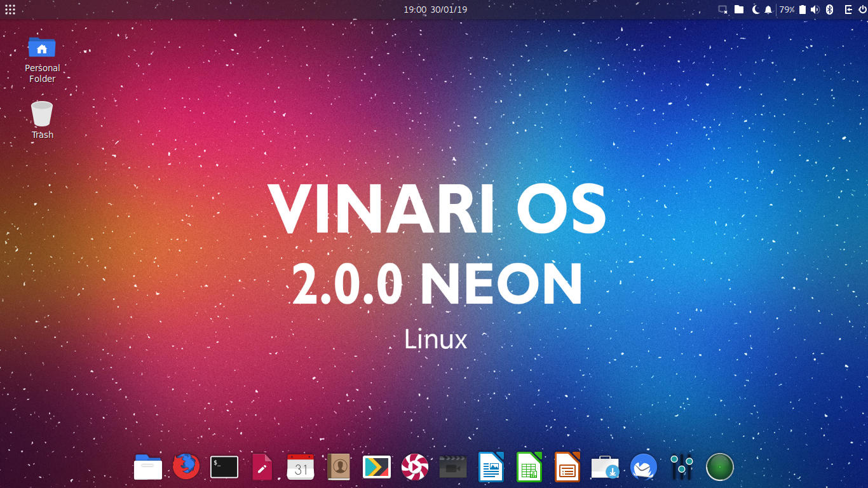Open the notifications bell
The image size is (868, 488).
768,10
